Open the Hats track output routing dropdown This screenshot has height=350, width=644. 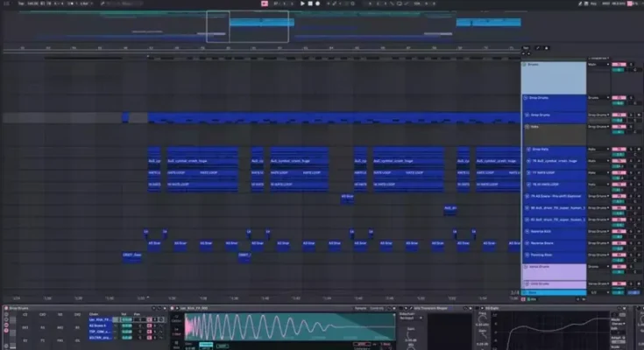(x=598, y=127)
